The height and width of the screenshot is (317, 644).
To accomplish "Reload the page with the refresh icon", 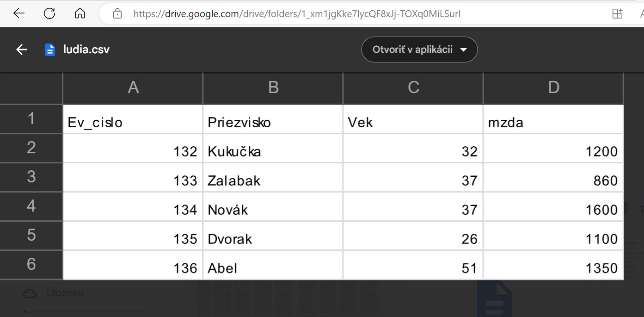I will click(x=49, y=13).
